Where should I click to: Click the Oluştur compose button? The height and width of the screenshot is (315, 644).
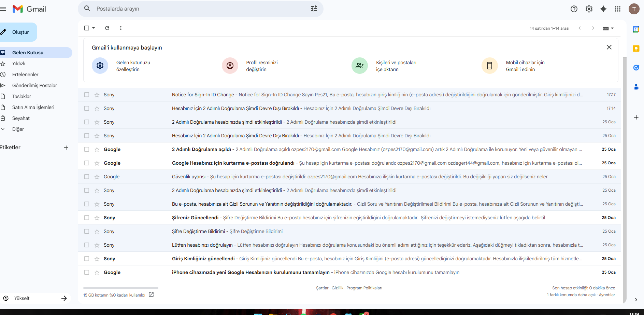(x=18, y=32)
